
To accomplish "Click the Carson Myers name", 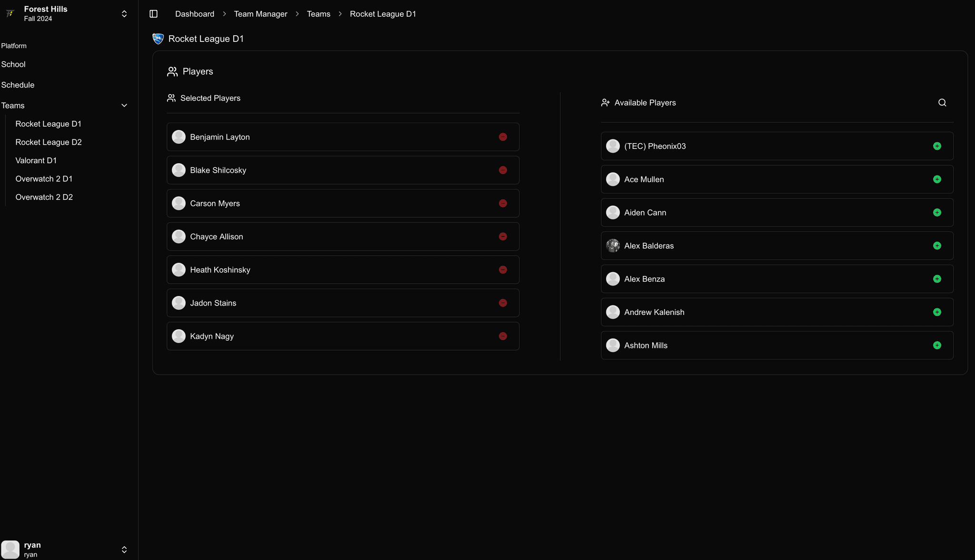I will click(x=215, y=204).
